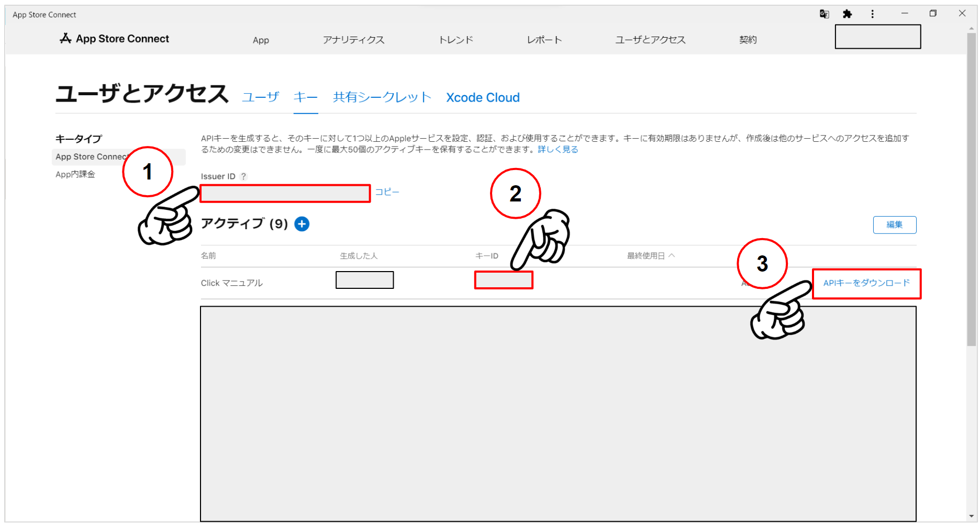Click the account box in top navigation
The height and width of the screenshot is (528, 980).
pos(878,37)
